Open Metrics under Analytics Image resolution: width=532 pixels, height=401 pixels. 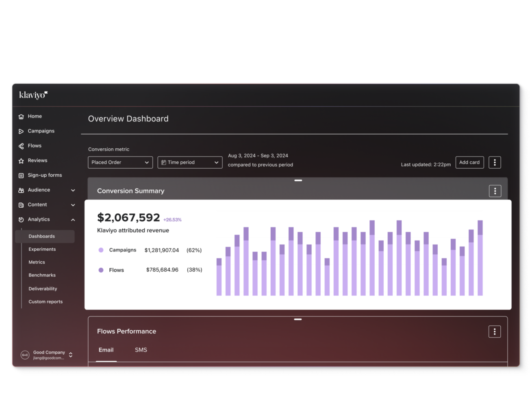(37, 262)
